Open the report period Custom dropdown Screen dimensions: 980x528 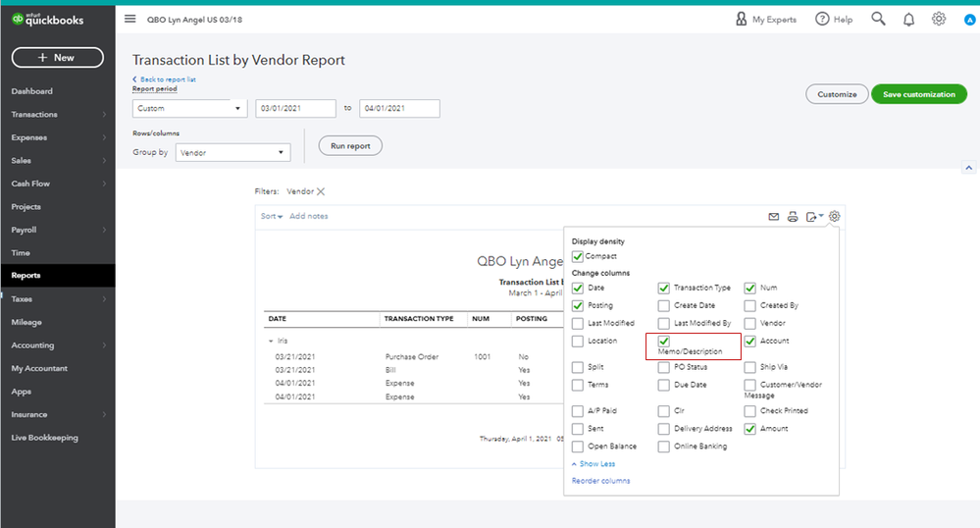coord(190,108)
